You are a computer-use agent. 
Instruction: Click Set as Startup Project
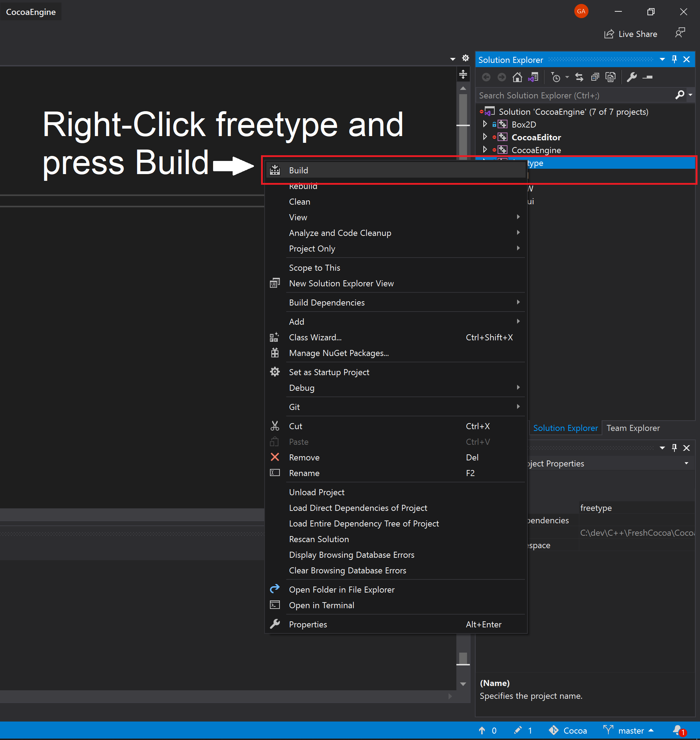[395, 372]
